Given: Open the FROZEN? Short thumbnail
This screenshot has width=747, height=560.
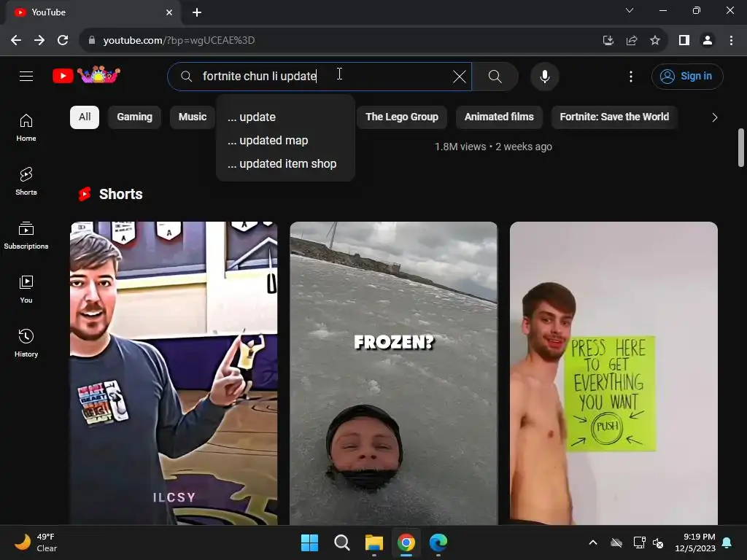Looking at the screenshot, I should click(393, 373).
